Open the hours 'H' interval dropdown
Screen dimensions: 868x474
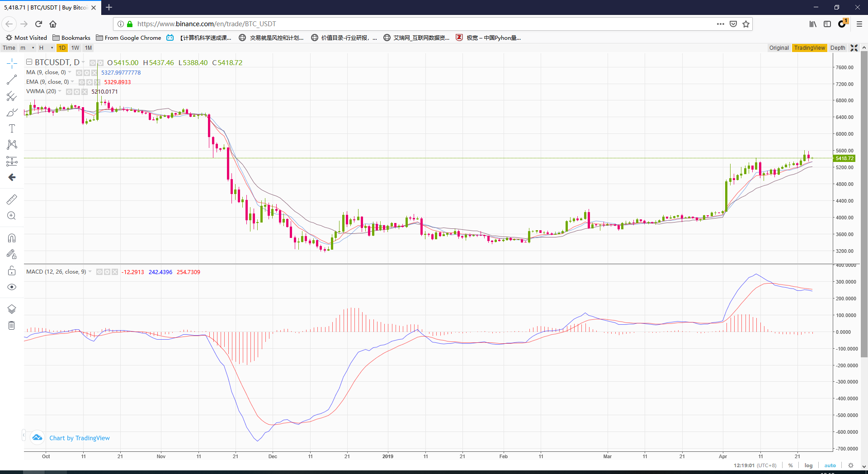point(46,48)
